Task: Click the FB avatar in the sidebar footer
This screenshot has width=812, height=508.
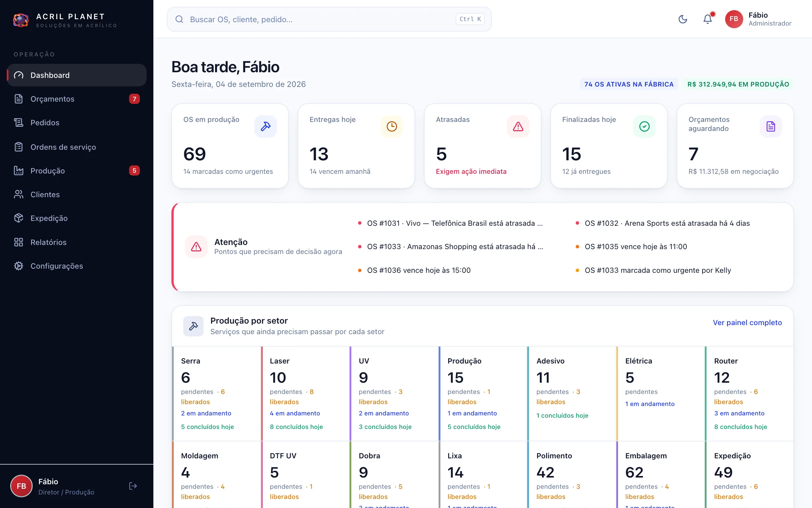Action: (x=21, y=486)
